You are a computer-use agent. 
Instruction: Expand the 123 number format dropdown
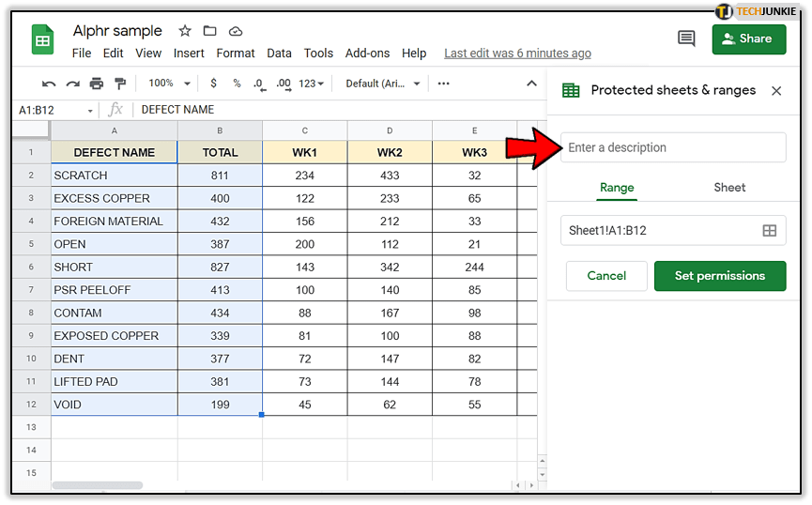(x=311, y=84)
